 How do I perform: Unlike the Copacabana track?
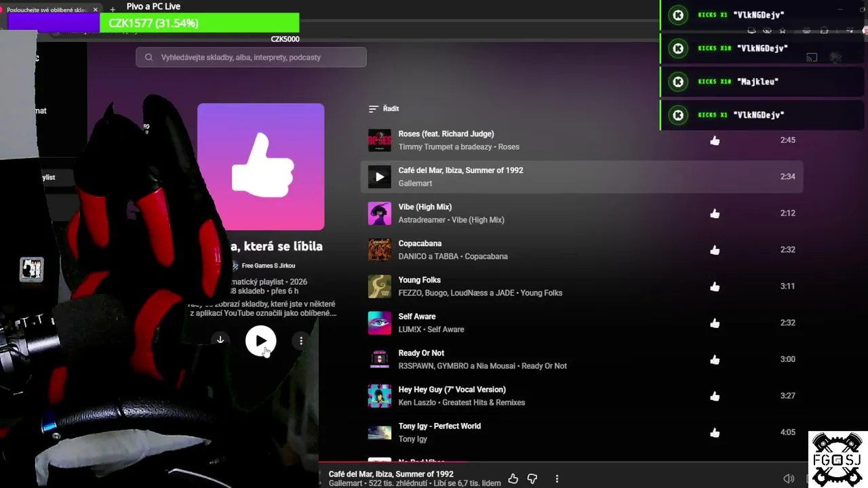715,250
